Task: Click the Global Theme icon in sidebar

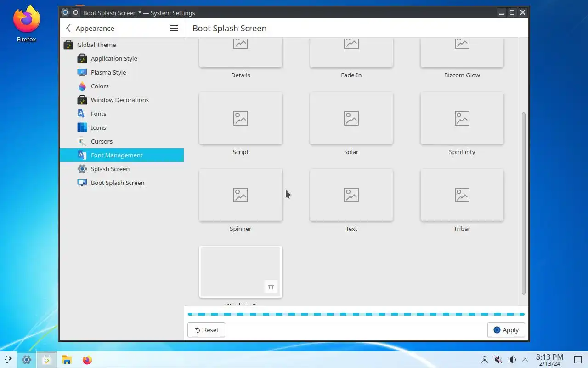Action: pyautogui.click(x=68, y=45)
